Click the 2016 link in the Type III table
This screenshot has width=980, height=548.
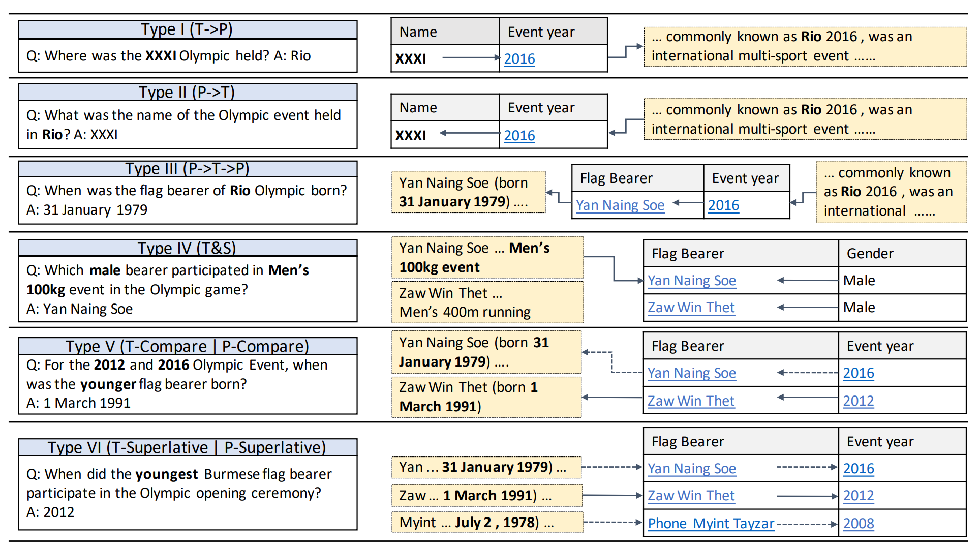723,205
